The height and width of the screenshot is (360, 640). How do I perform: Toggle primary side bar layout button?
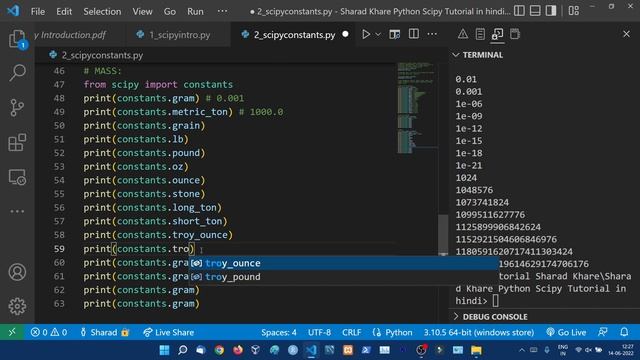tap(519, 11)
